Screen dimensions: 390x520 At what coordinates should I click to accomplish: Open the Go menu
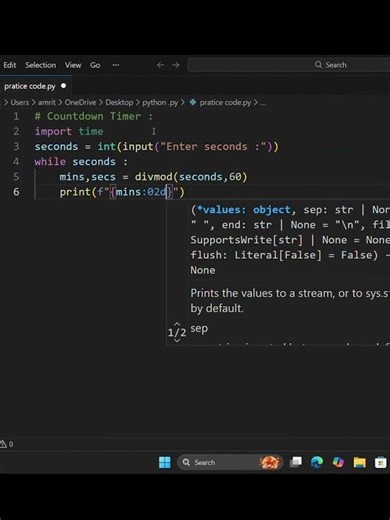(x=95, y=65)
